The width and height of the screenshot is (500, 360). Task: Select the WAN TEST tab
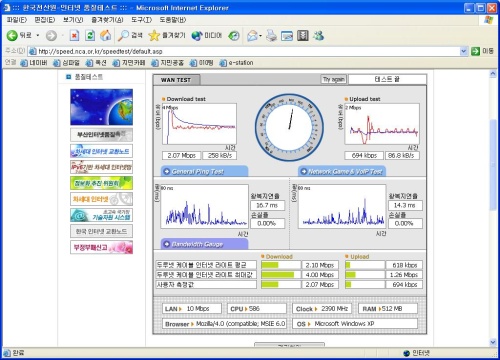(x=176, y=80)
